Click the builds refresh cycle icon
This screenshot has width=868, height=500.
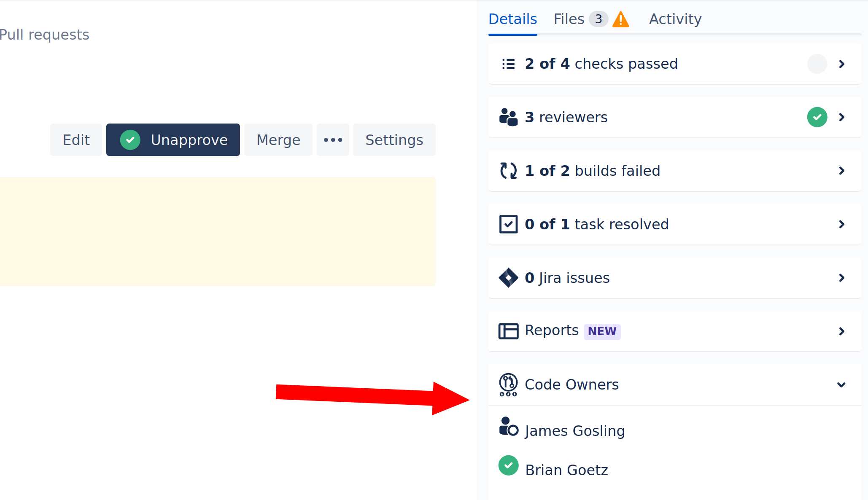click(508, 171)
